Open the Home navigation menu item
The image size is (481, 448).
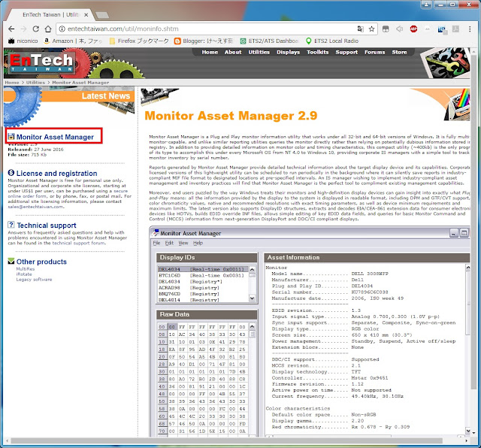[210, 52]
